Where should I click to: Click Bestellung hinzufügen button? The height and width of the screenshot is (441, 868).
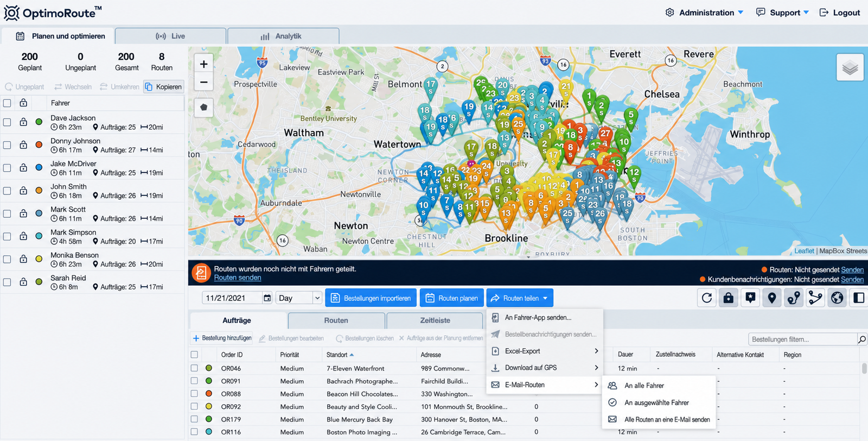[222, 338]
